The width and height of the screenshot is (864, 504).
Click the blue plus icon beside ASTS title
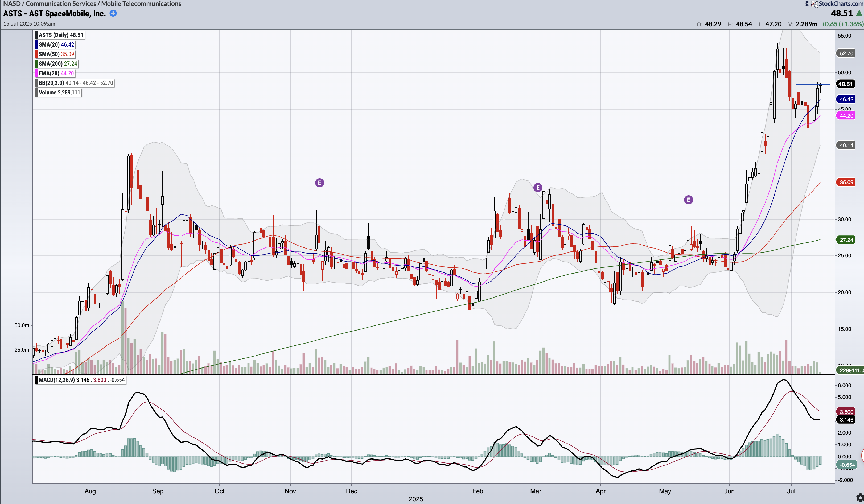(113, 13)
